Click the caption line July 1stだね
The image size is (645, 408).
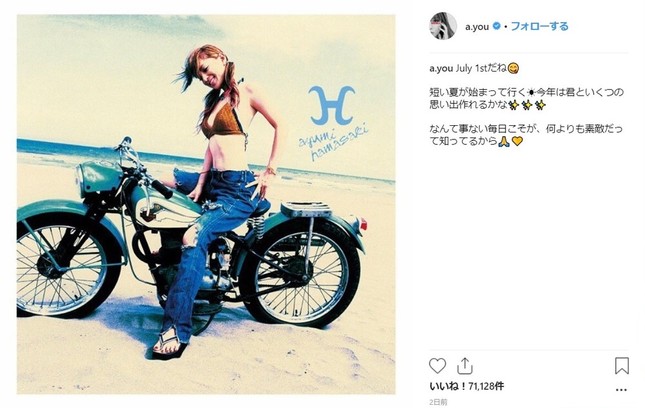click(x=480, y=68)
